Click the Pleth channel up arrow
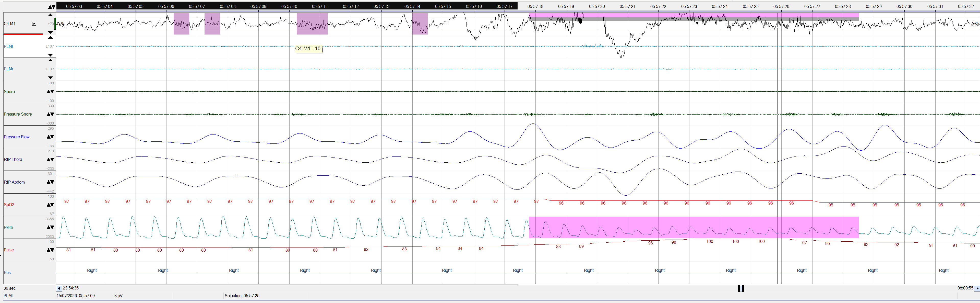980x303 pixels. (x=48, y=228)
